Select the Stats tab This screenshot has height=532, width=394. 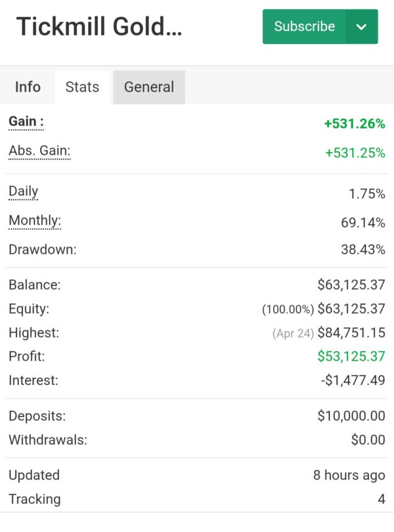(x=82, y=87)
